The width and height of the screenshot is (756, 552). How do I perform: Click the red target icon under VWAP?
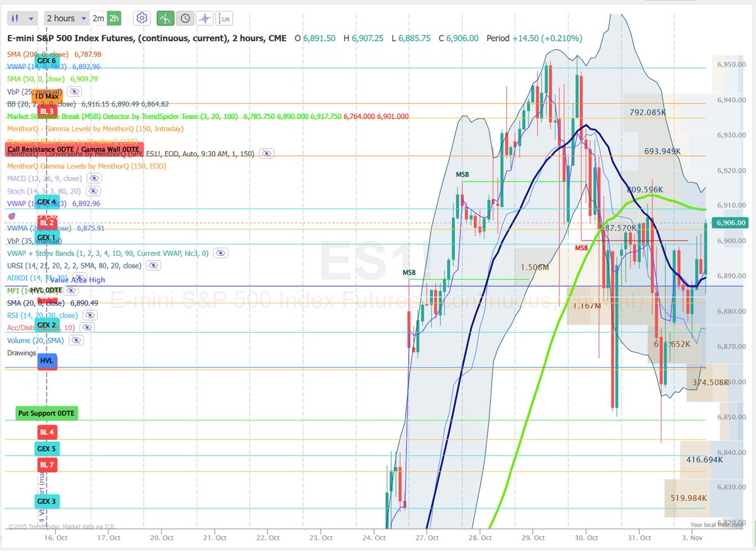pos(12,216)
